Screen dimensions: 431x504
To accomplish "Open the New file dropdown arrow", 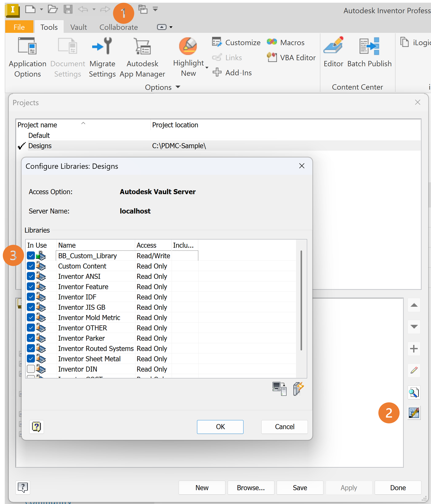I will coord(41,9).
